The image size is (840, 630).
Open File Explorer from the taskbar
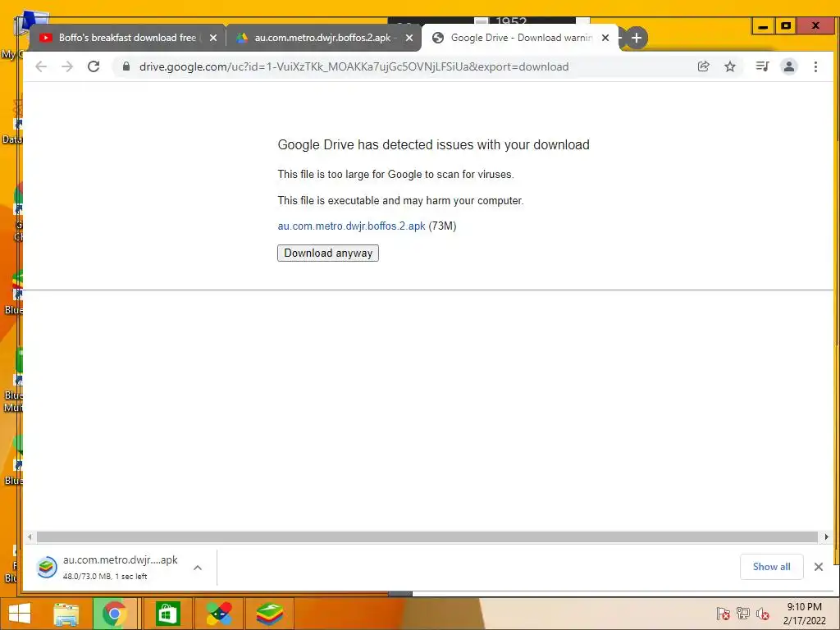pyautogui.click(x=66, y=614)
